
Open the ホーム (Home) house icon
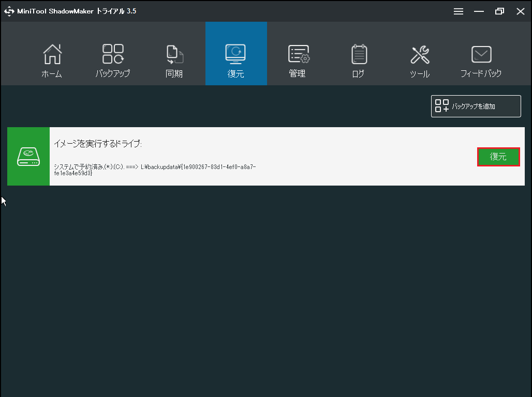pos(52,54)
